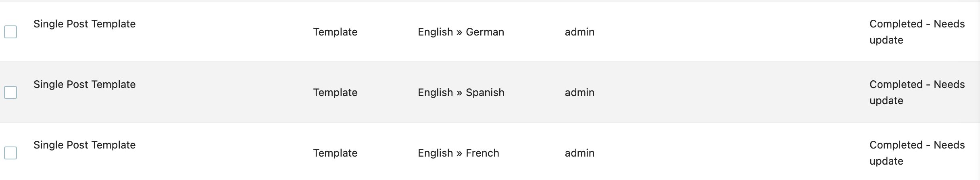Click the admin translator in the German row
Viewport: 980px width, 180px height.
580,32
